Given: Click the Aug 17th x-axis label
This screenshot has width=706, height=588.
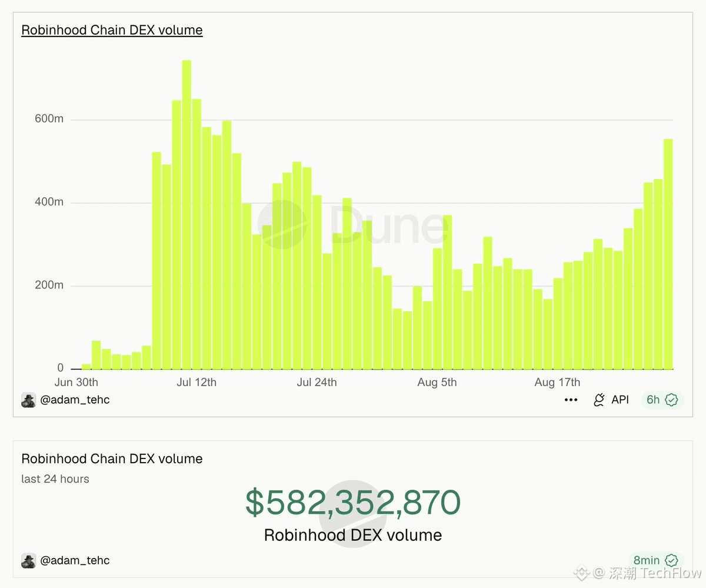Looking at the screenshot, I should [557, 383].
